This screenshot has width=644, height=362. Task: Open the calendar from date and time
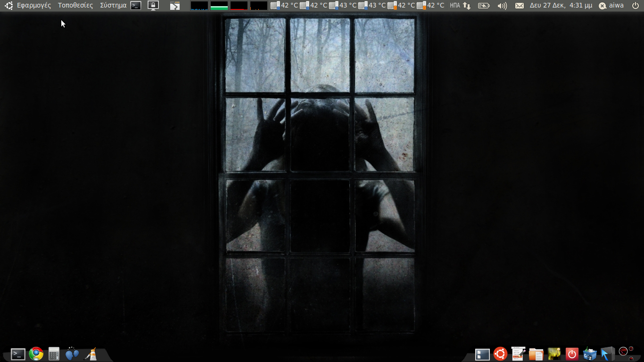point(561,6)
